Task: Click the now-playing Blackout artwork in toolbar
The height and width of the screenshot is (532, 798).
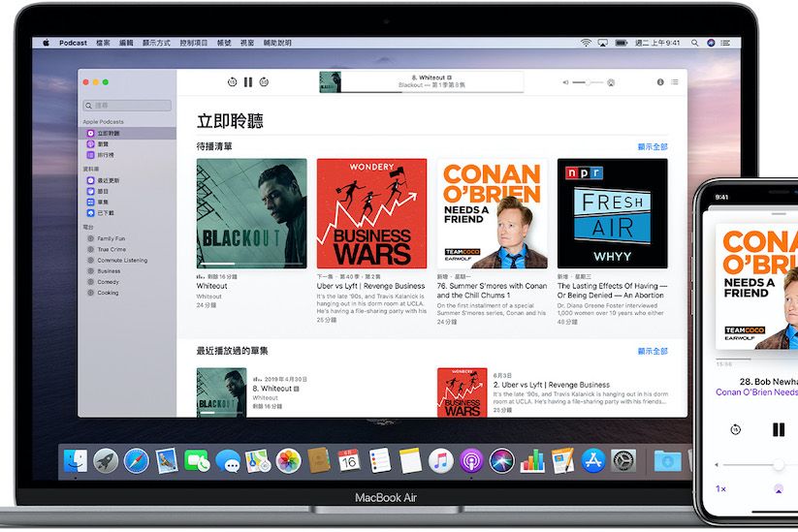Action: [330, 82]
